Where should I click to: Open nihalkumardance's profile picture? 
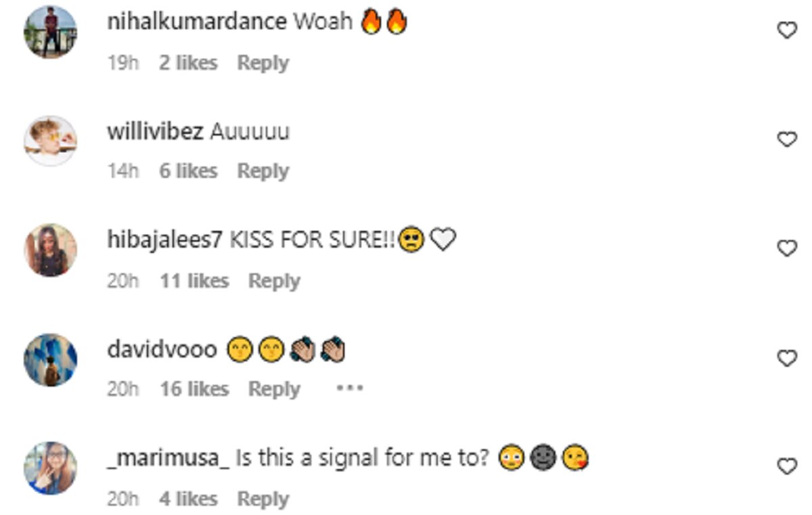pyautogui.click(x=51, y=32)
